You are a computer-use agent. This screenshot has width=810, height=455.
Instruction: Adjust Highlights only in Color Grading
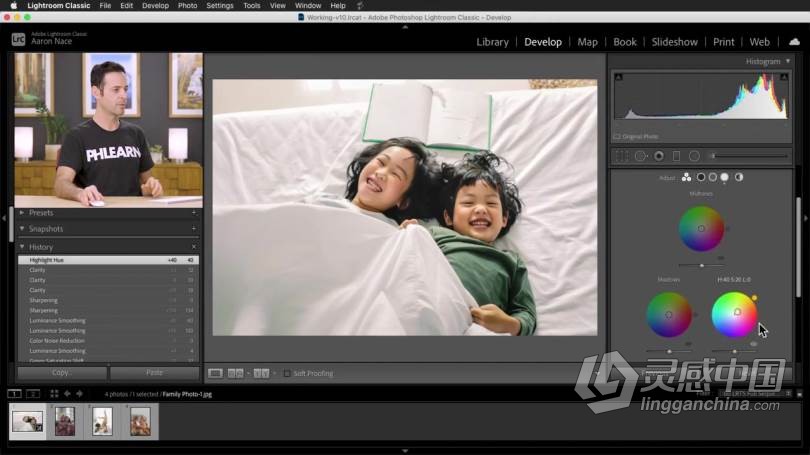[x=725, y=177]
